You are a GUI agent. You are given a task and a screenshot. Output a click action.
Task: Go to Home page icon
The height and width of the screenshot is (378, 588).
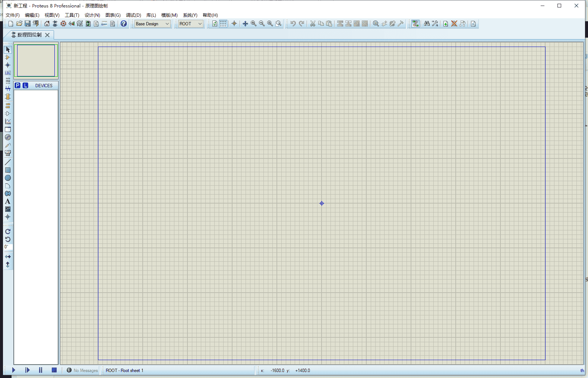click(47, 23)
